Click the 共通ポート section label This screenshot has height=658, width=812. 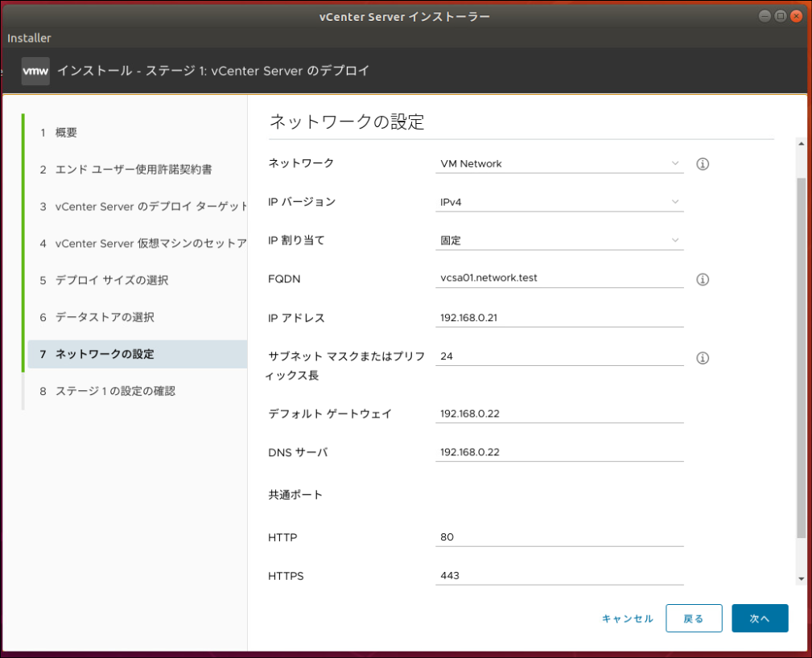click(295, 495)
